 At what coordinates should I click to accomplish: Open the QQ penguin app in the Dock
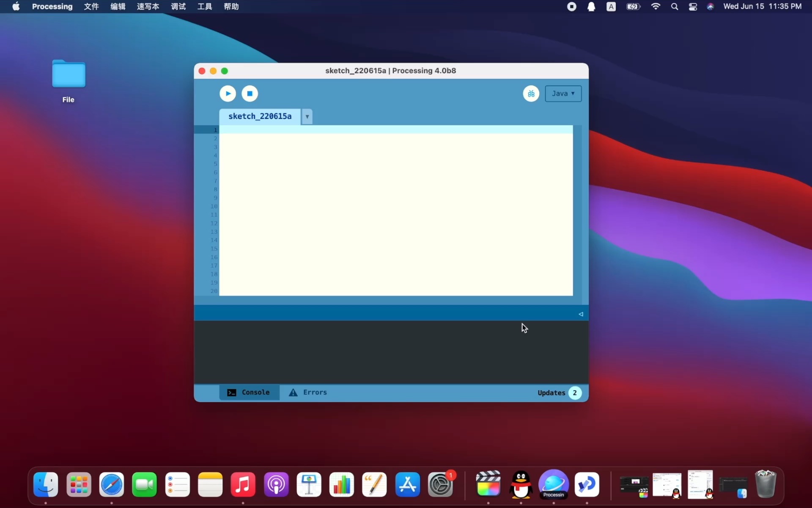[521, 484]
